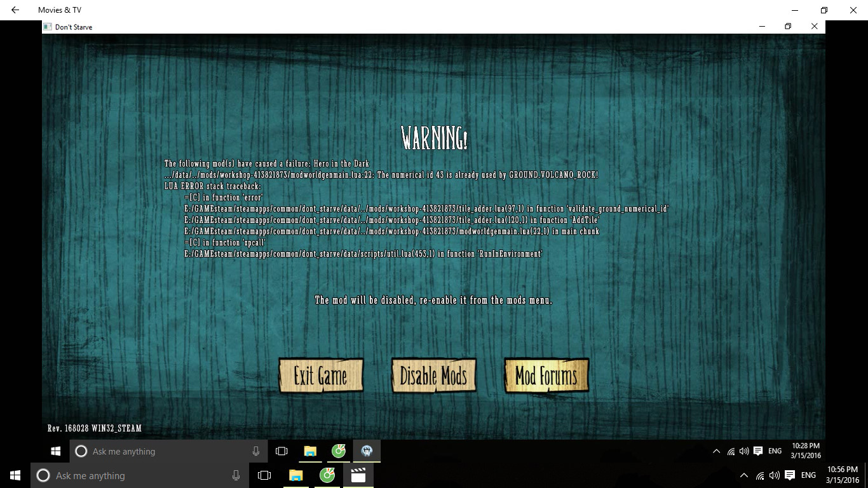Click the WARNING! heading

435,139
